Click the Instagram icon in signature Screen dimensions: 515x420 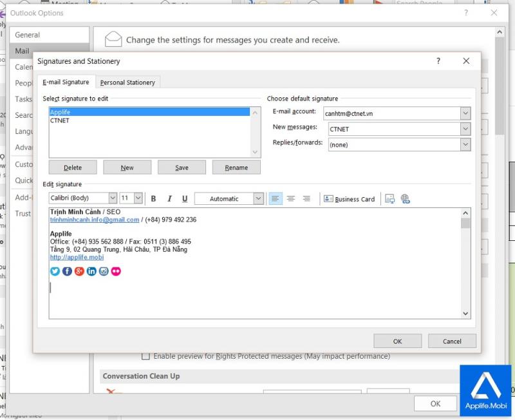[x=104, y=271]
